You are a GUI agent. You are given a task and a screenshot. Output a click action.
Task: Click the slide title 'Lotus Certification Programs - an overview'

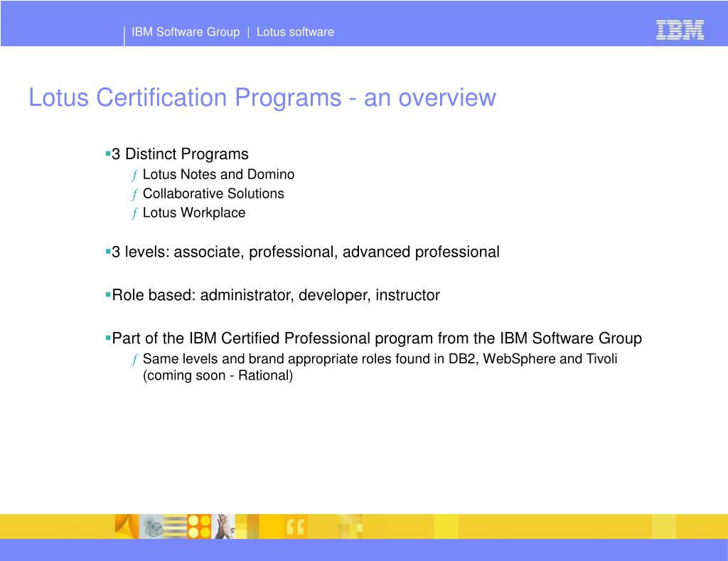tap(262, 97)
